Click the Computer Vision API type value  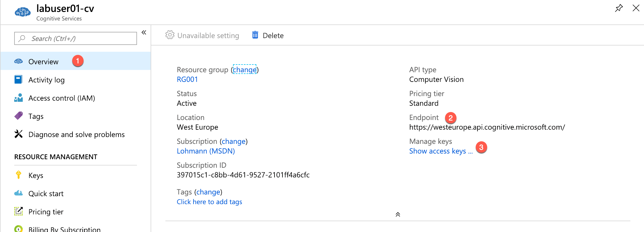tap(436, 79)
